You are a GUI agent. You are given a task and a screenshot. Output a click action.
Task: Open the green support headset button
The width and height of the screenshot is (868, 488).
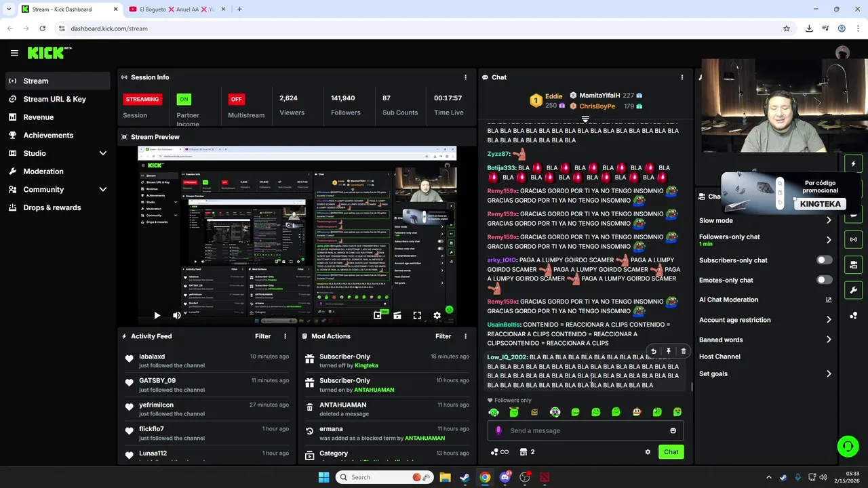coord(848,446)
